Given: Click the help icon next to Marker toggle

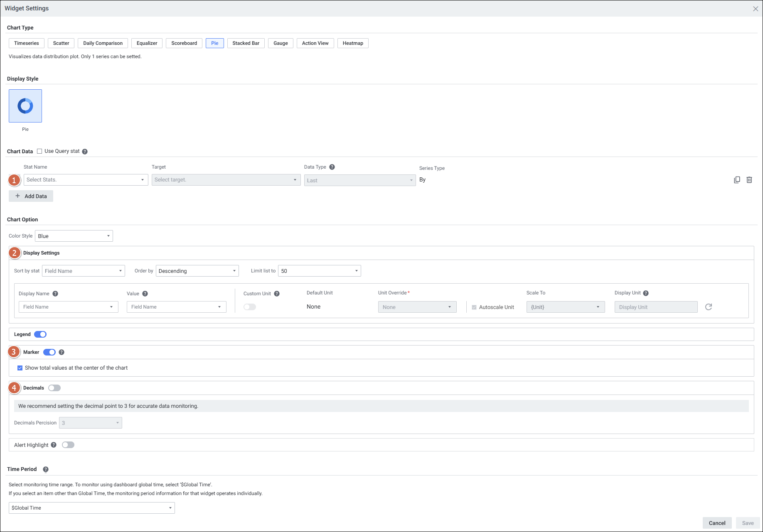Looking at the screenshot, I should click(62, 352).
